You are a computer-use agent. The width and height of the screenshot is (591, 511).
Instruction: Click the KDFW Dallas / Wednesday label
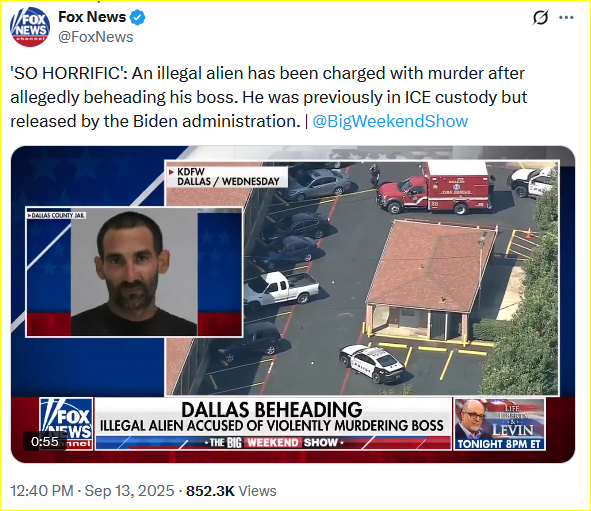click(227, 177)
